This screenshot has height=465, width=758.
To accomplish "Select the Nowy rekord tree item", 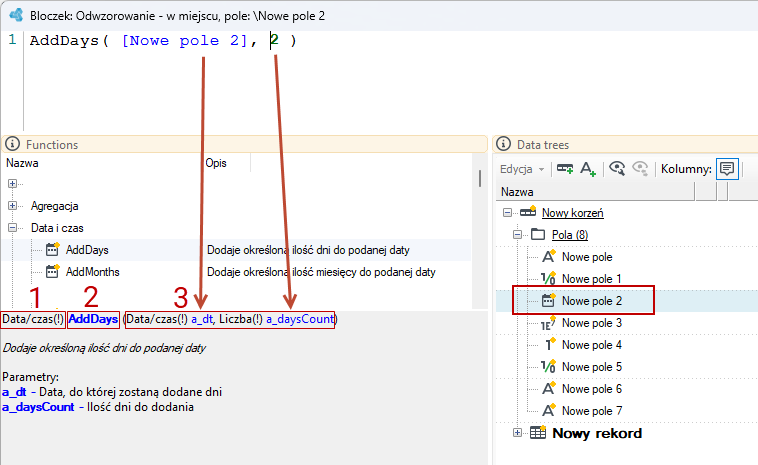I will 597,433.
